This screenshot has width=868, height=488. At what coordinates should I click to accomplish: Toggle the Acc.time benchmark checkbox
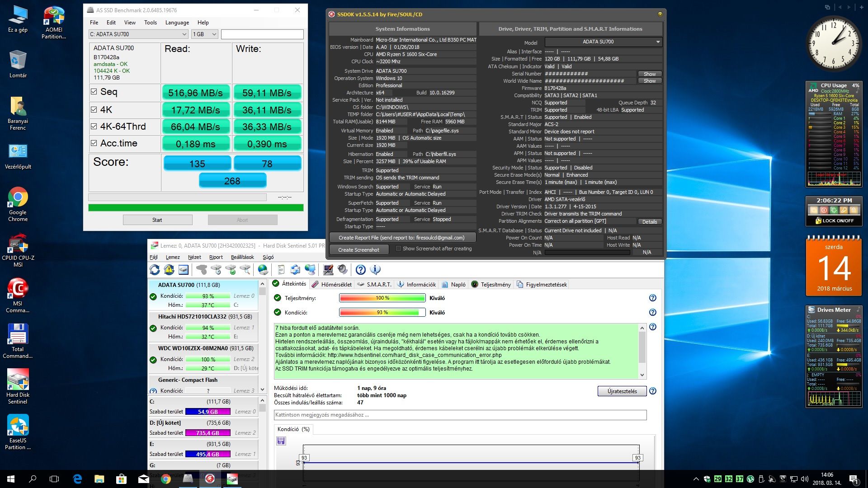[x=94, y=143]
